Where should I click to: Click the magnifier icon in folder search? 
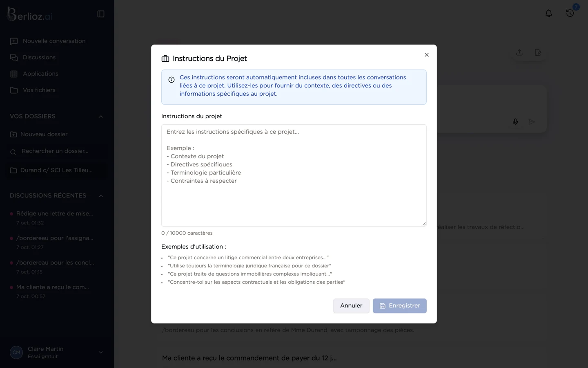13,152
